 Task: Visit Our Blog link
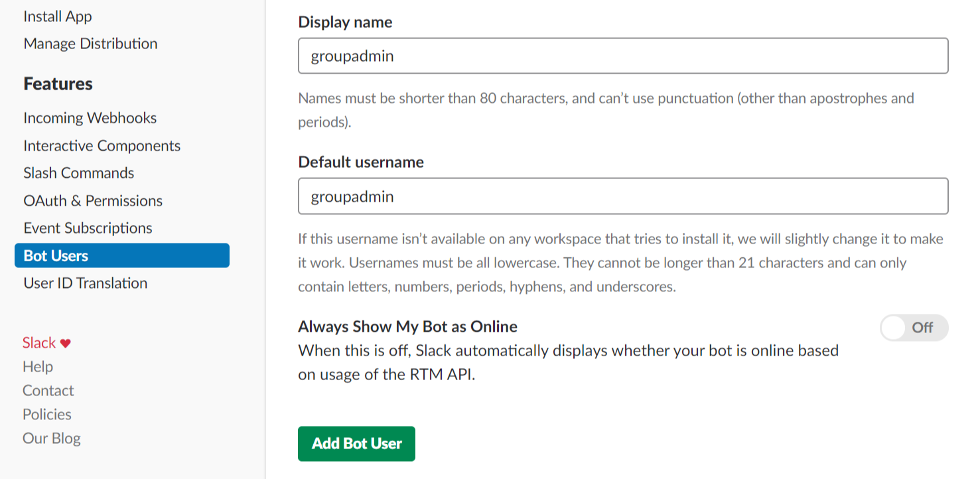52,439
